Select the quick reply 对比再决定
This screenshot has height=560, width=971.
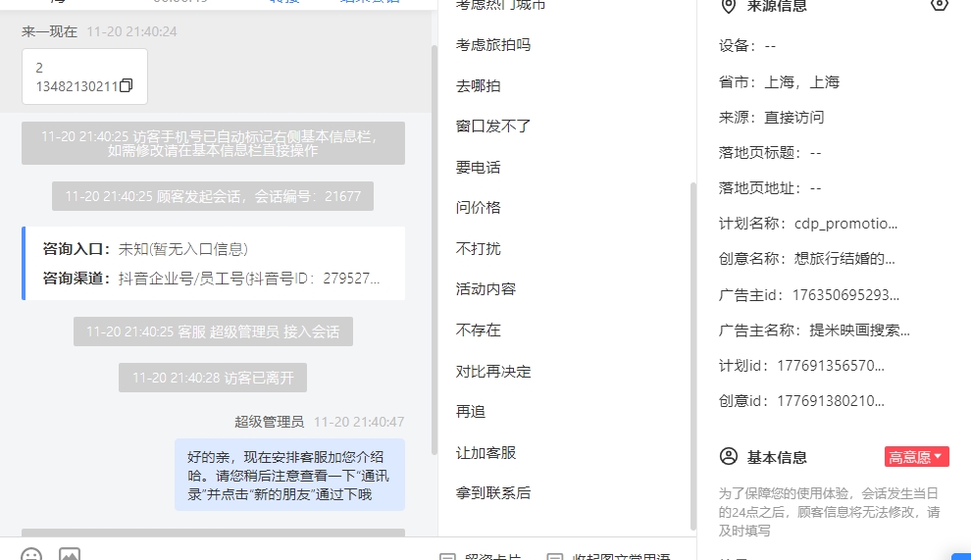pyautogui.click(x=493, y=371)
